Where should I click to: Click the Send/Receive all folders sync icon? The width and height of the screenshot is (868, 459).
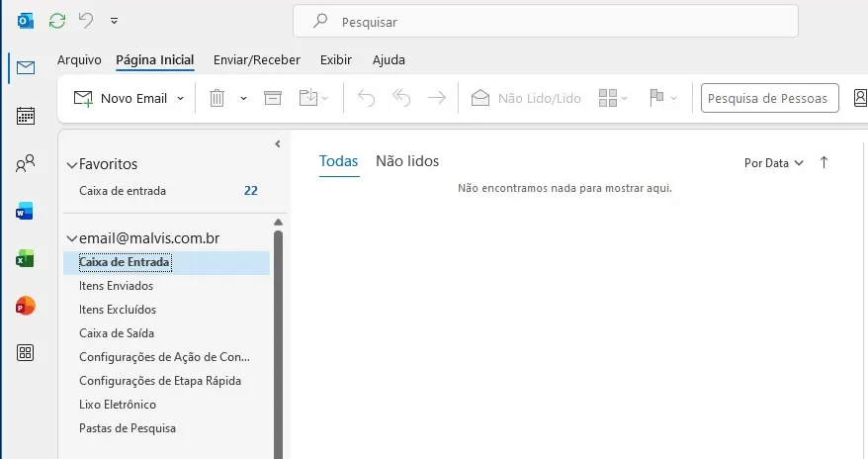click(57, 21)
